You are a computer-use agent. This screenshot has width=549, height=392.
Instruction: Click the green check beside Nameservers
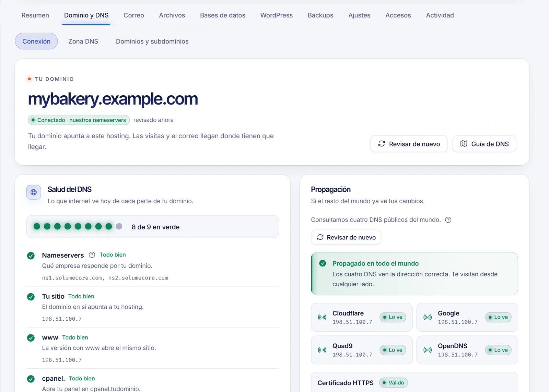tap(31, 256)
